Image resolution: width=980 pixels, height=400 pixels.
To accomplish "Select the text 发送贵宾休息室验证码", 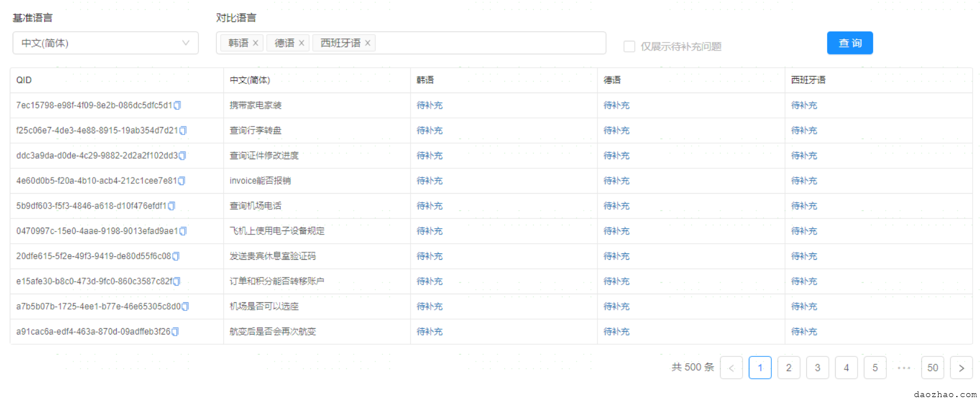I will (273, 256).
